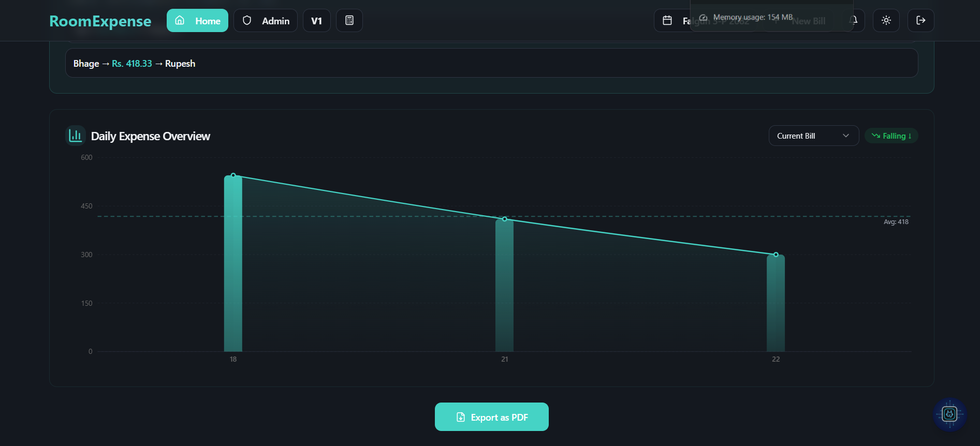Click the shield icon in Admin
980x446 pixels.
tap(247, 21)
